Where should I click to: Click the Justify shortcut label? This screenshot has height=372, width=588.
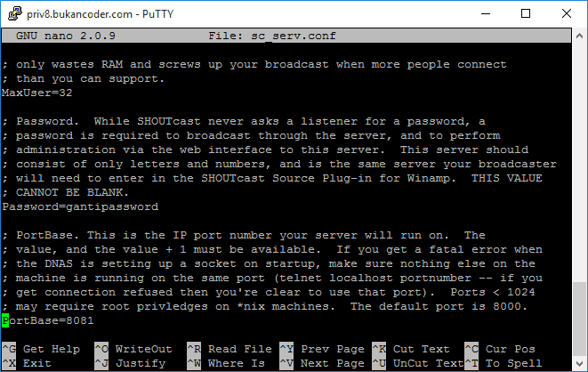click(x=141, y=363)
